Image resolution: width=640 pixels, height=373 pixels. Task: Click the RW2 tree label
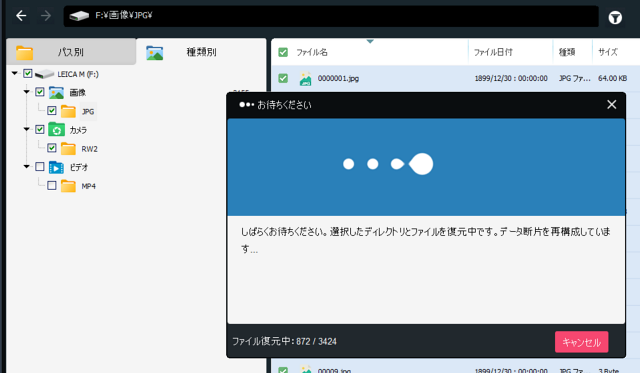89,149
